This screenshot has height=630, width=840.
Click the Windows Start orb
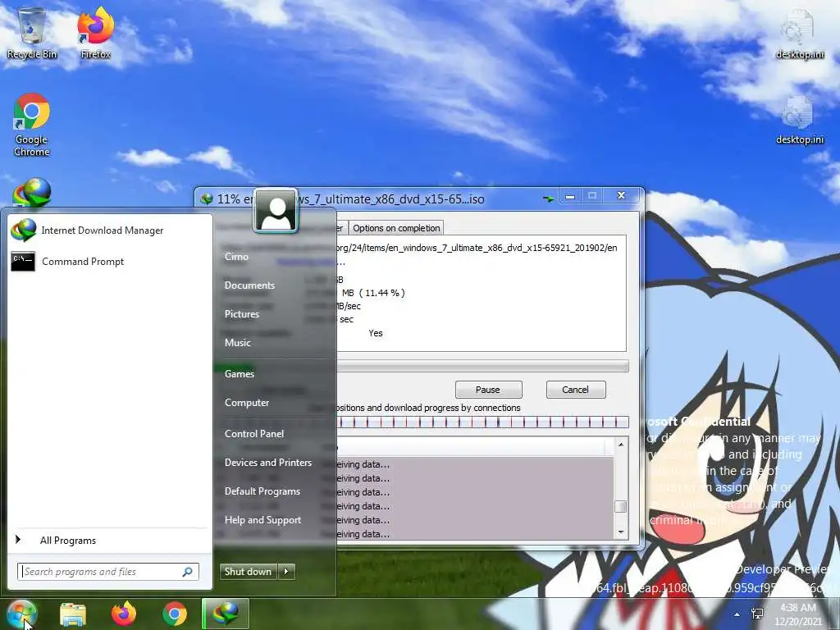[22, 614]
